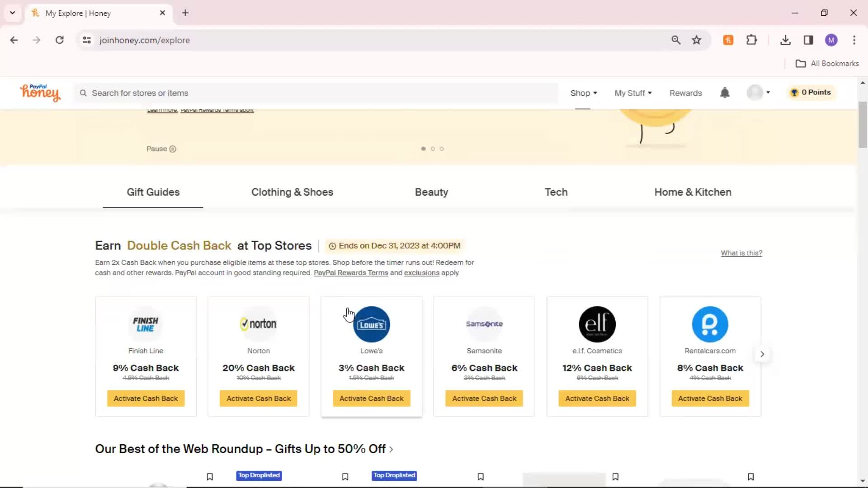Focus the Search for stores or items field
The height and width of the screenshot is (488, 868).
pyautogui.click(x=316, y=93)
